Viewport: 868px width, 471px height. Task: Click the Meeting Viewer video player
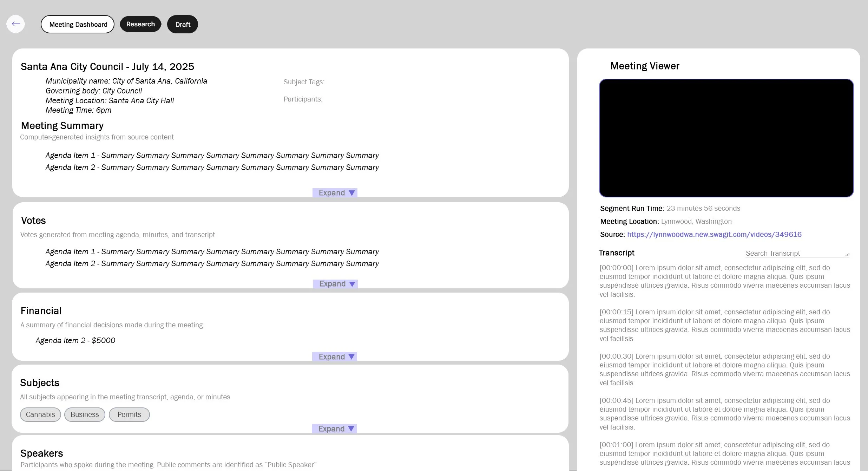(726, 138)
